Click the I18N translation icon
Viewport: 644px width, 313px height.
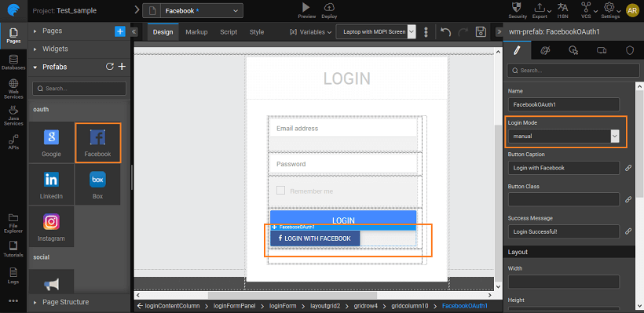[562, 7]
